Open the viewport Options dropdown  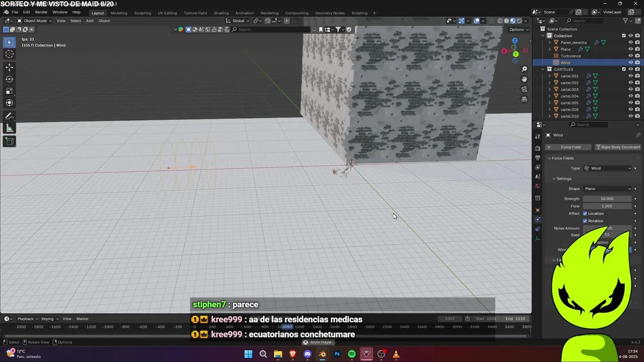point(518,29)
